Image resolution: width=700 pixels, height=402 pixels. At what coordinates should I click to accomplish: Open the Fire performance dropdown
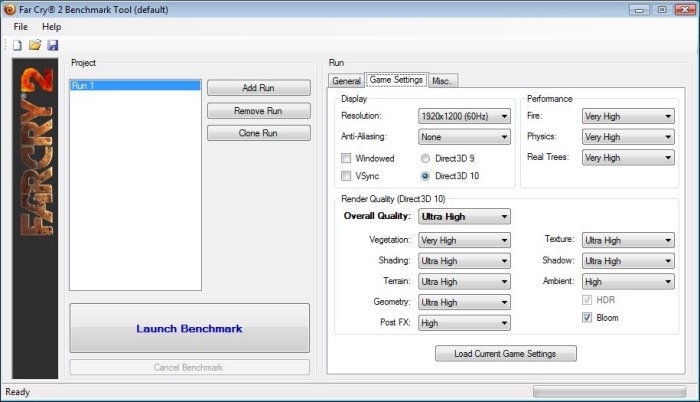[628, 116]
